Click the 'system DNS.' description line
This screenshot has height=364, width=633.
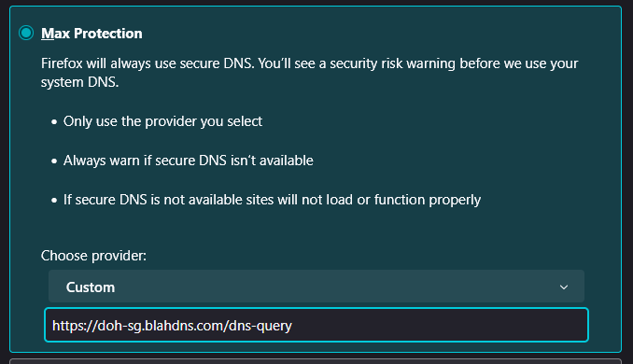(x=80, y=82)
